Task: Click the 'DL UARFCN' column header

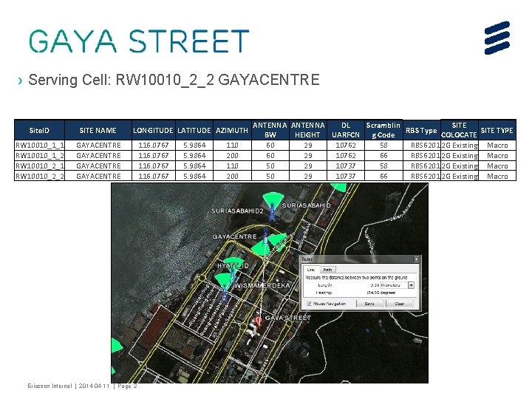Action: (x=346, y=130)
